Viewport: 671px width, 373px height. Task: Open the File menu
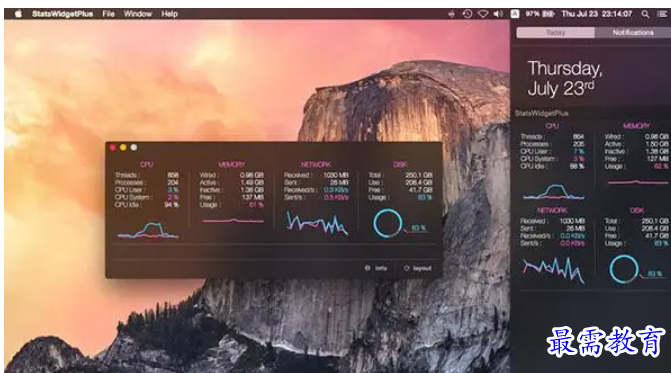108,14
